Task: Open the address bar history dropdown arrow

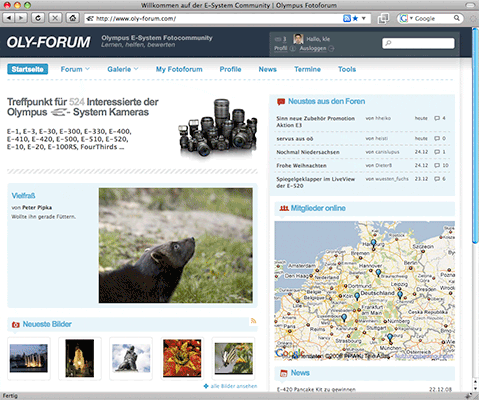Action: (364, 18)
